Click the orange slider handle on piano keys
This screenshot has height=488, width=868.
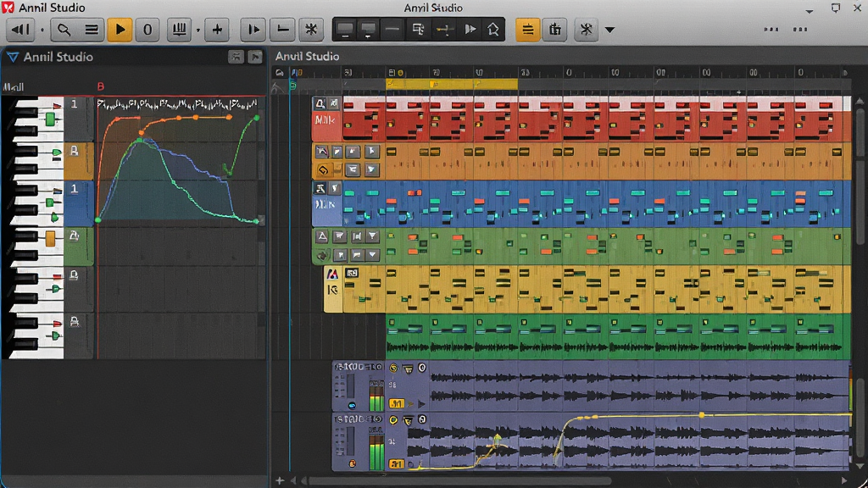pyautogui.click(x=50, y=238)
